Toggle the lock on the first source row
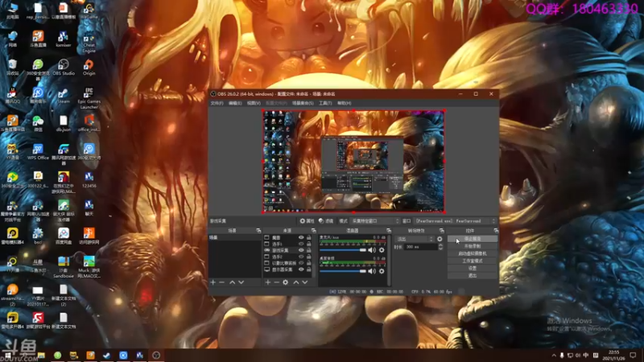 (309, 237)
